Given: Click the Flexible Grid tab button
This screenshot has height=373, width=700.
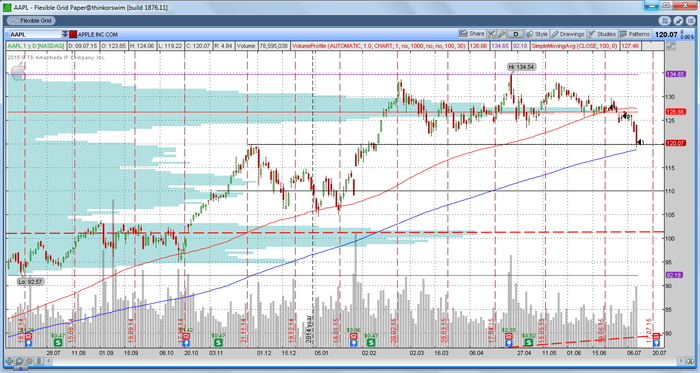Looking at the screenshot, I should pos(31,21).
